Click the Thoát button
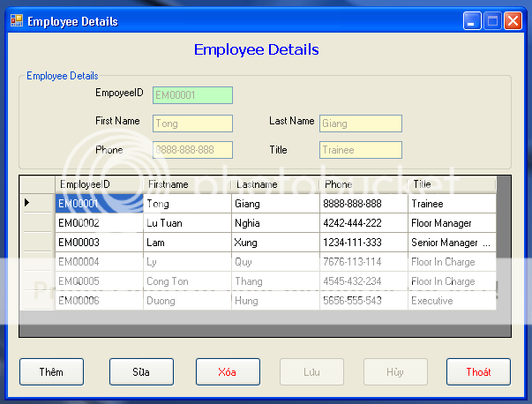This screenshot has height=404, width=532. 478,371
